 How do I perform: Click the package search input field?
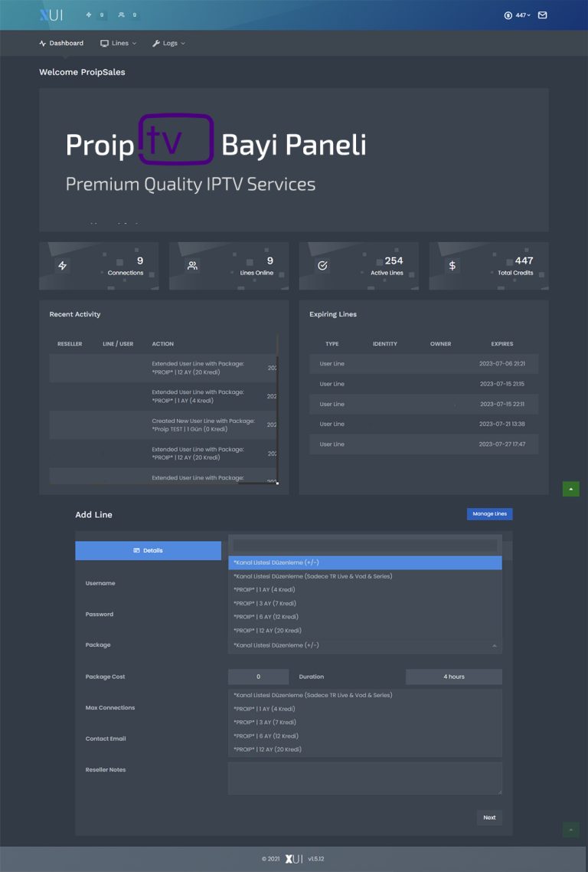364,546
